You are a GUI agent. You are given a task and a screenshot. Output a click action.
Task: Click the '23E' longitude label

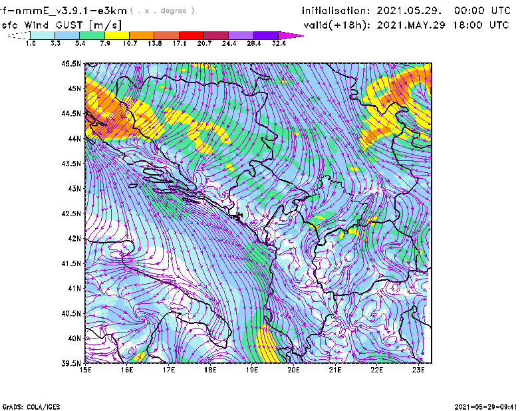(418, 370)
